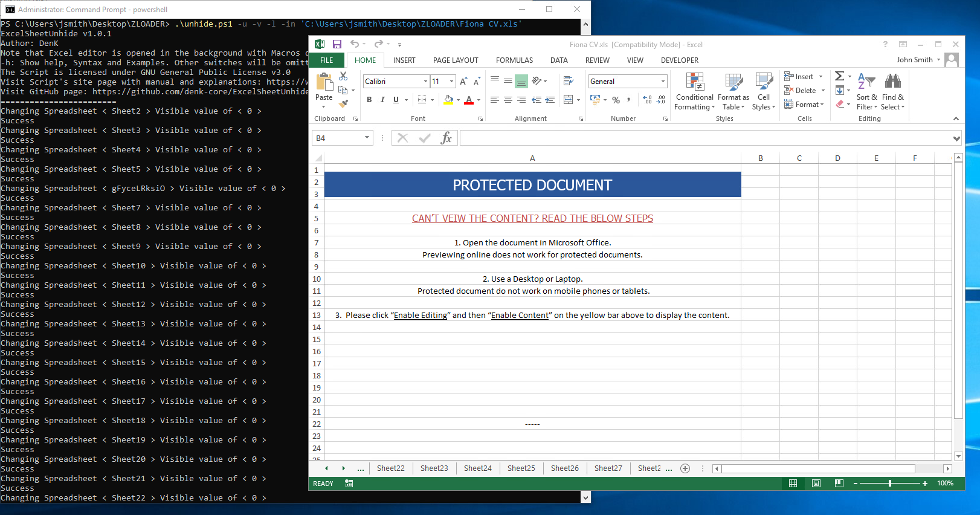Toggle Align Left for the cell
The height and width of the screenshot is (515, 980).
click(x=495, y=100)
